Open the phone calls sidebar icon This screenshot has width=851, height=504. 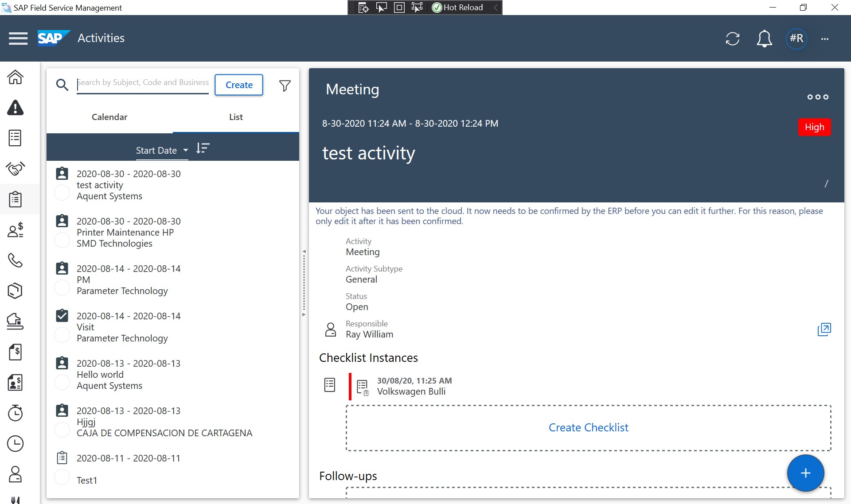tap(16, 260)
